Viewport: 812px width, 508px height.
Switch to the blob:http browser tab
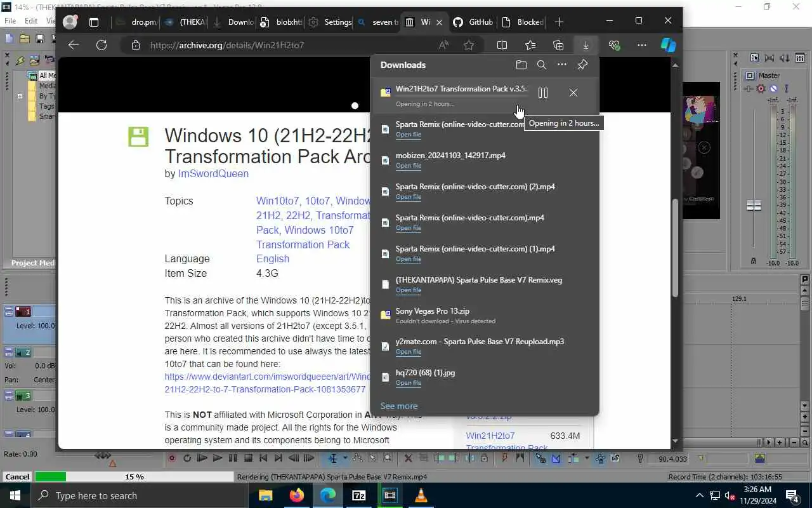click(x=281, y=22)
